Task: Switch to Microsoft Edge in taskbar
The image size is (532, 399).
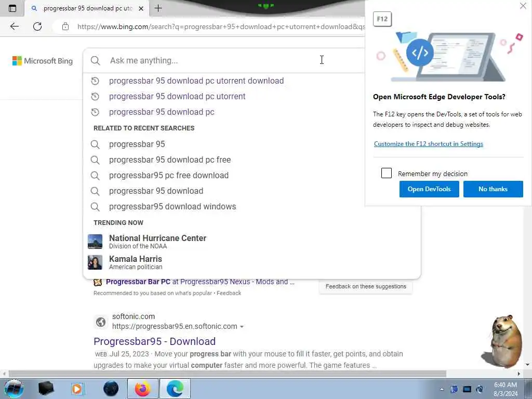Action: pos(175,389)
